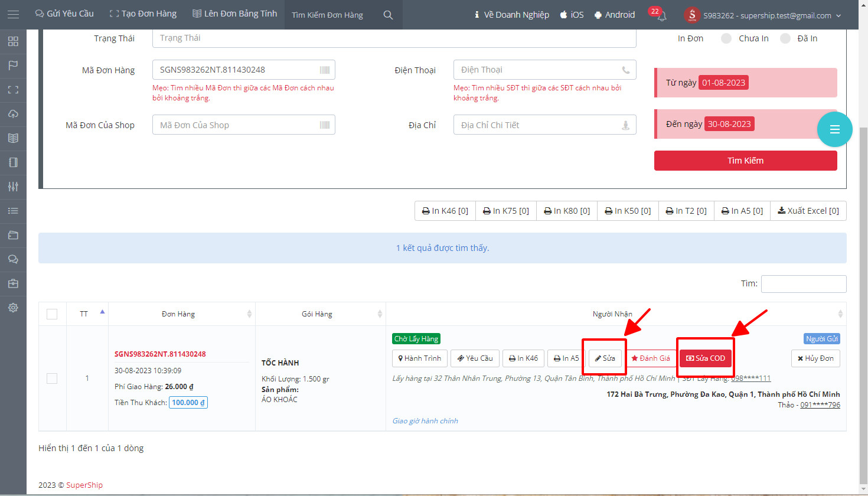Open Lên Đơn Bằng Tính menu
The width and height of the screenshot is (868, 496).
[x=234, y=14]
